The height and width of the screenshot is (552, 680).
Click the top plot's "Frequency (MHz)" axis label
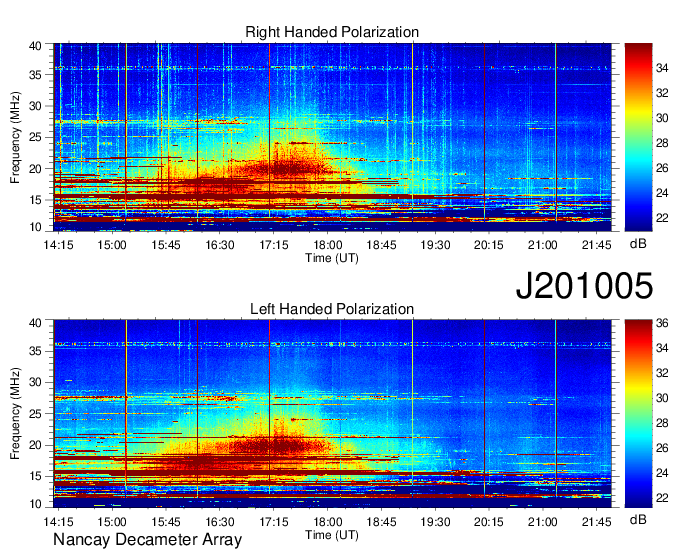click(x=15, y=137)
